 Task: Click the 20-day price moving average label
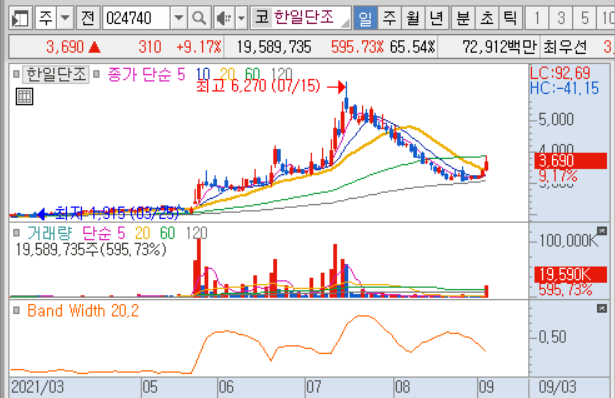tap(227, 74)
